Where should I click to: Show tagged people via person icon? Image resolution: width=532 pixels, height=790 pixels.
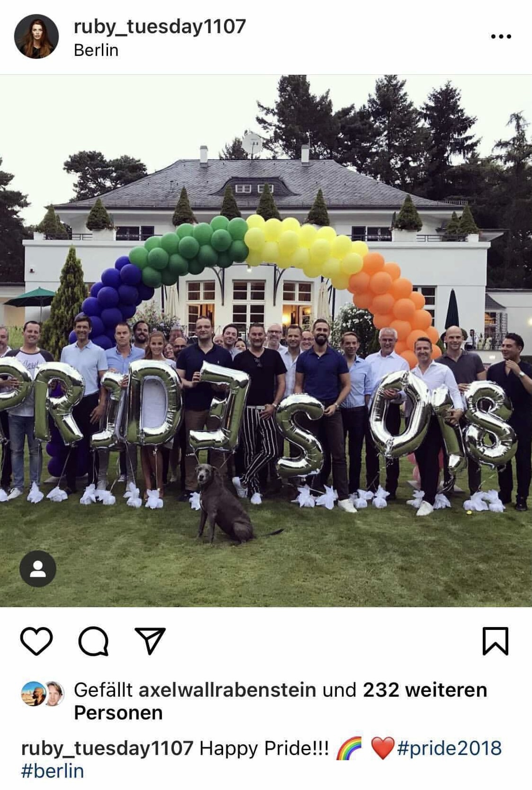pyautogui.click(x=38, y=569)
